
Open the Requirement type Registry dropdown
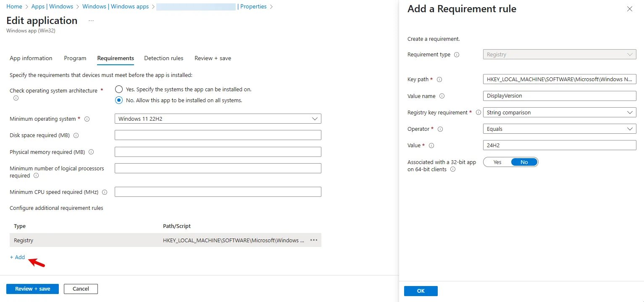pos(560,54)
